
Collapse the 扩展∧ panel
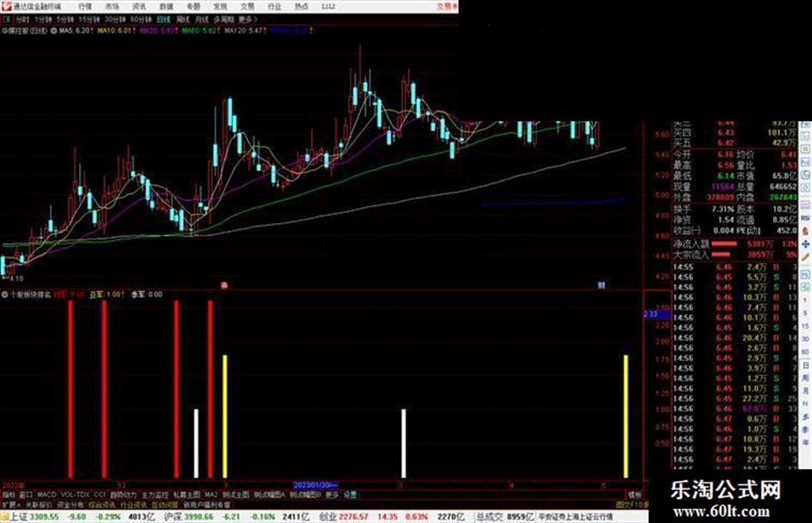pyautogui.click(x=11, y=504)
